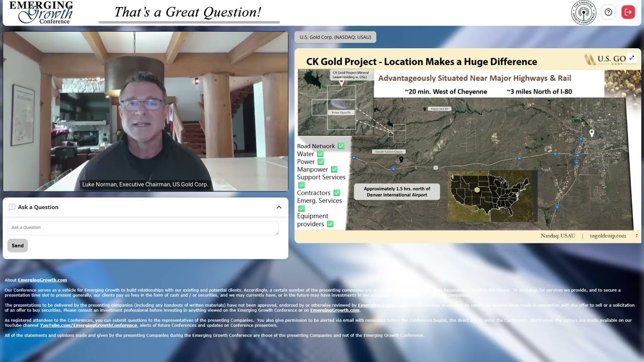Open the help question mark icon
644x362 pixels.
pos(608,12)
